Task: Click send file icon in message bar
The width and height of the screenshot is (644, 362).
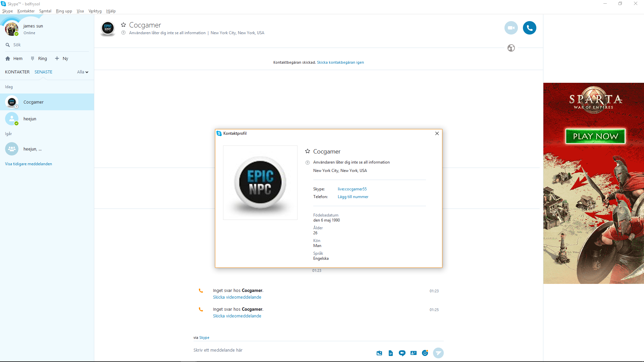Action: (x=391, y=353)
